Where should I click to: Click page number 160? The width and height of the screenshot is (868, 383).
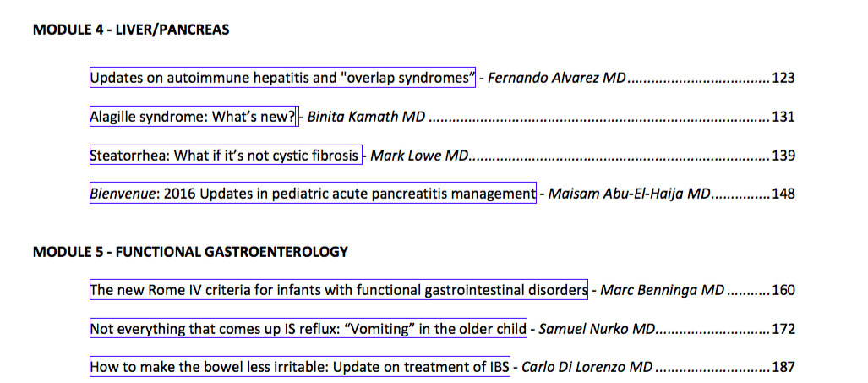click(783, 290)
